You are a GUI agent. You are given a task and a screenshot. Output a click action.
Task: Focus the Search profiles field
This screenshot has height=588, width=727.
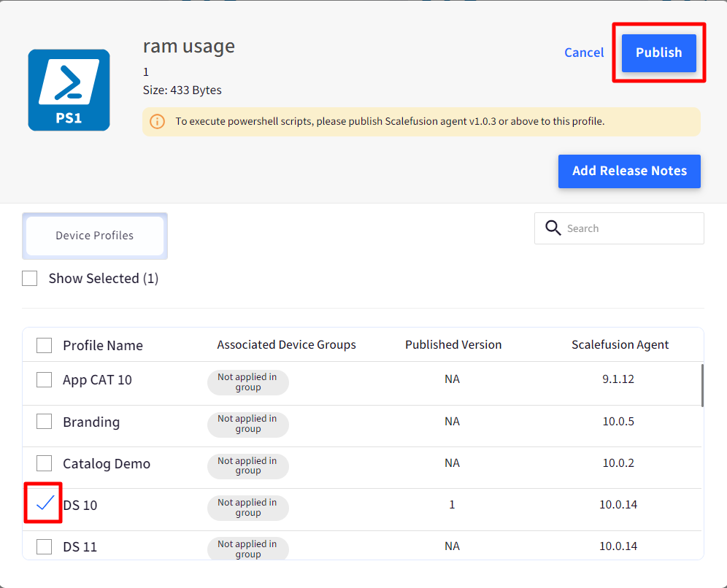[x=619, y=228]
